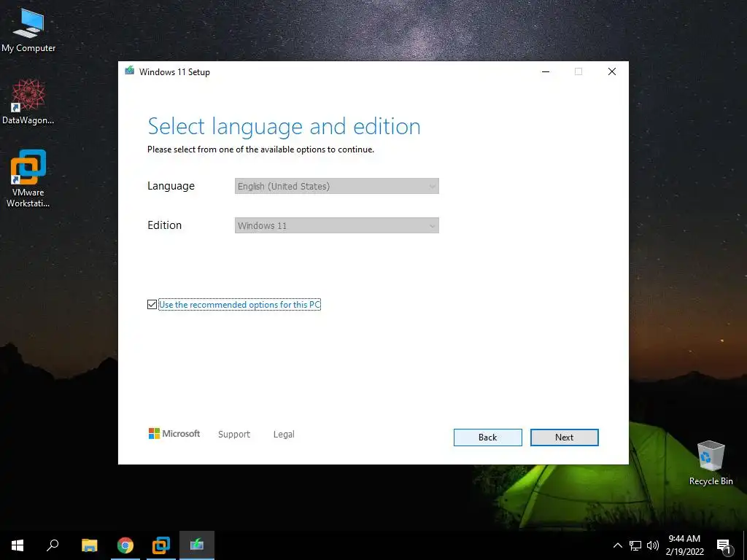Open the volume speaker tray icon
Image resolution: width=747 pixels, height=560 pixels.
click(653, 545)
